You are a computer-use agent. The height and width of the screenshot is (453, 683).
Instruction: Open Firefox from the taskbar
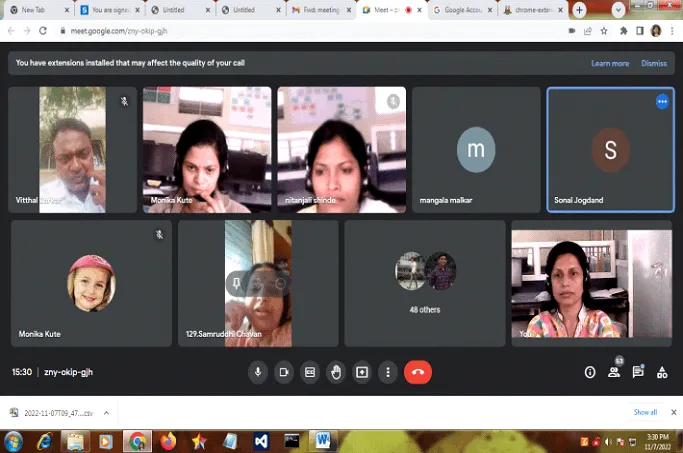[168, 441]
